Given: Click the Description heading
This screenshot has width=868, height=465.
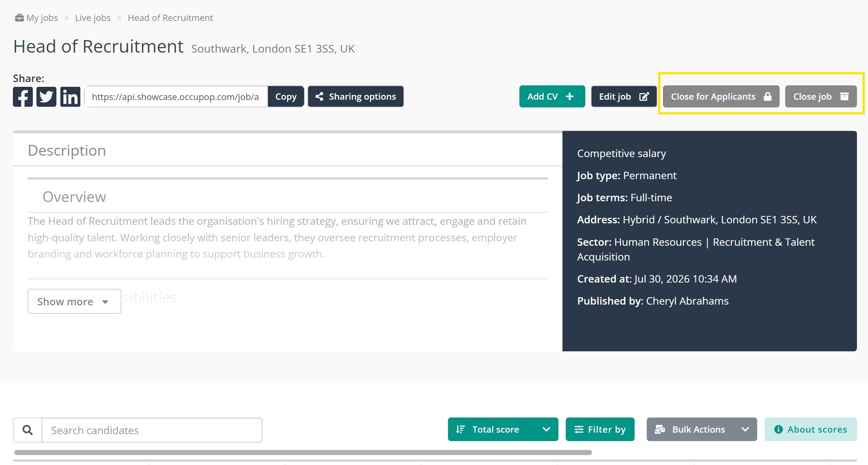Looking at the screenshot, I should click(67, 150).
